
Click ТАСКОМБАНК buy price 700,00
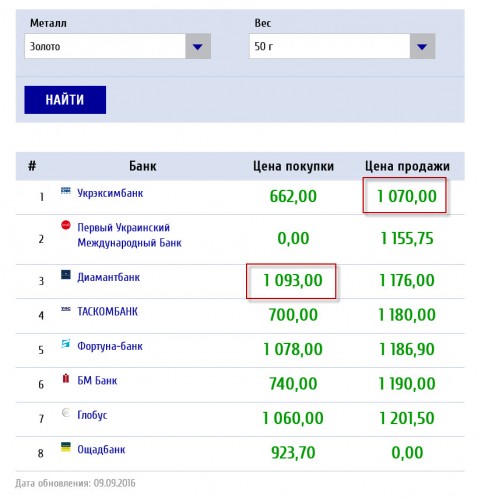293,315
